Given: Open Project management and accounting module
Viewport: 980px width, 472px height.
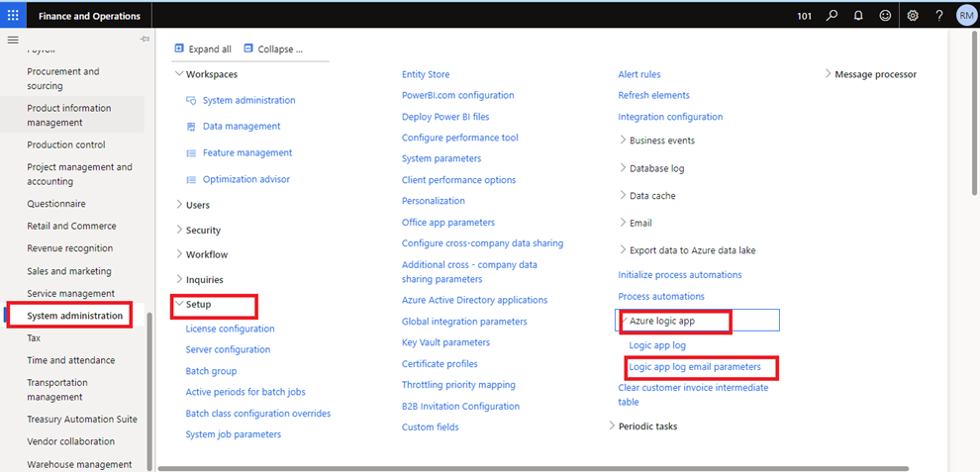Looking at the screenshot, I should pos(79,174).
